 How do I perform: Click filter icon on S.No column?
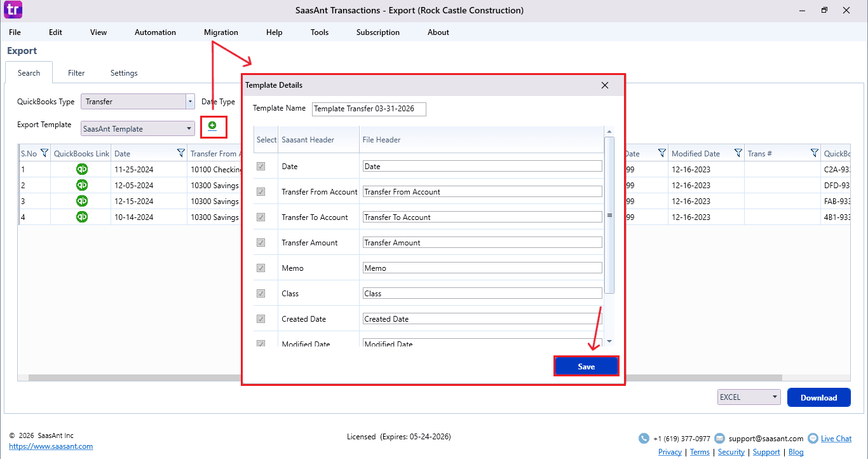pyautogui.click(x=44, y=153)
